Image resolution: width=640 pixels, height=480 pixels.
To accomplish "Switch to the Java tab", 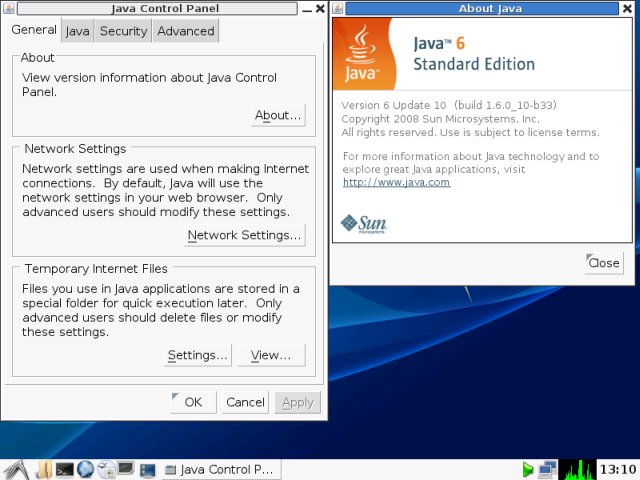I will [x=77, y=31].
